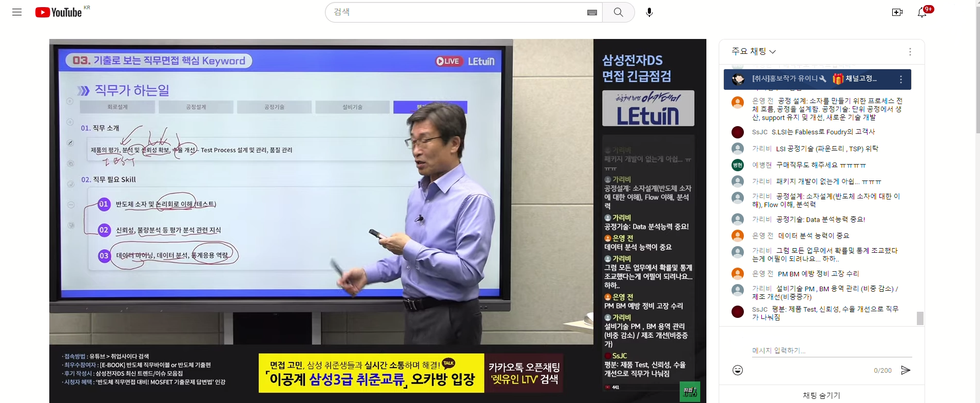Go to YouTube home via the logo
980x403 pixels.
point(59,12)
